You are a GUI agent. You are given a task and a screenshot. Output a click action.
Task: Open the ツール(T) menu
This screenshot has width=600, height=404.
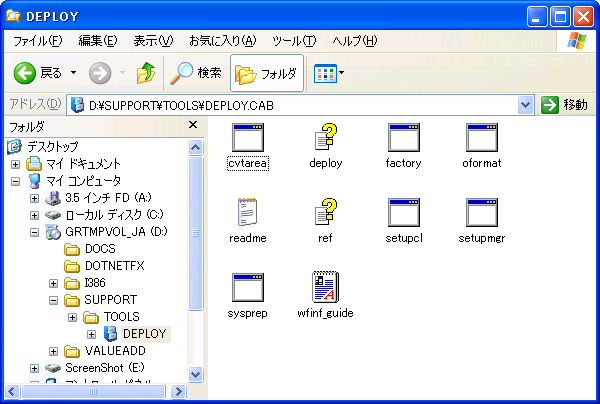[x=294, y=41]
